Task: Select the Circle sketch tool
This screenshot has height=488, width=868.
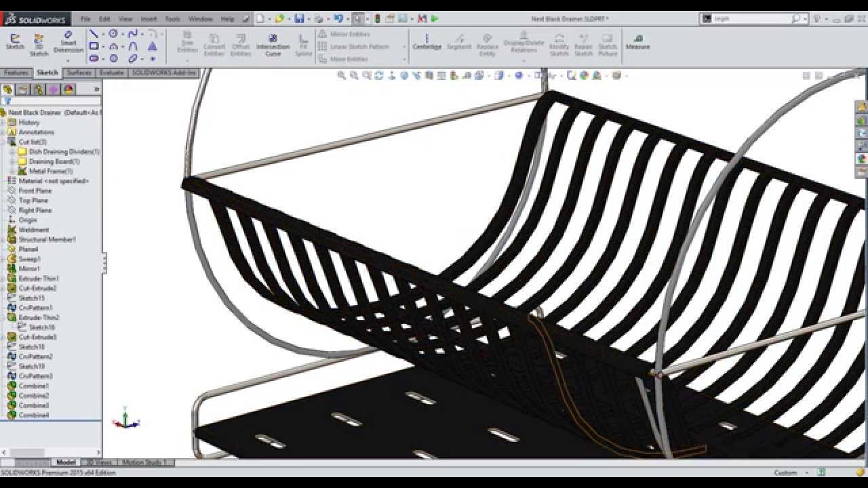Action: click(x=113, y=34)
